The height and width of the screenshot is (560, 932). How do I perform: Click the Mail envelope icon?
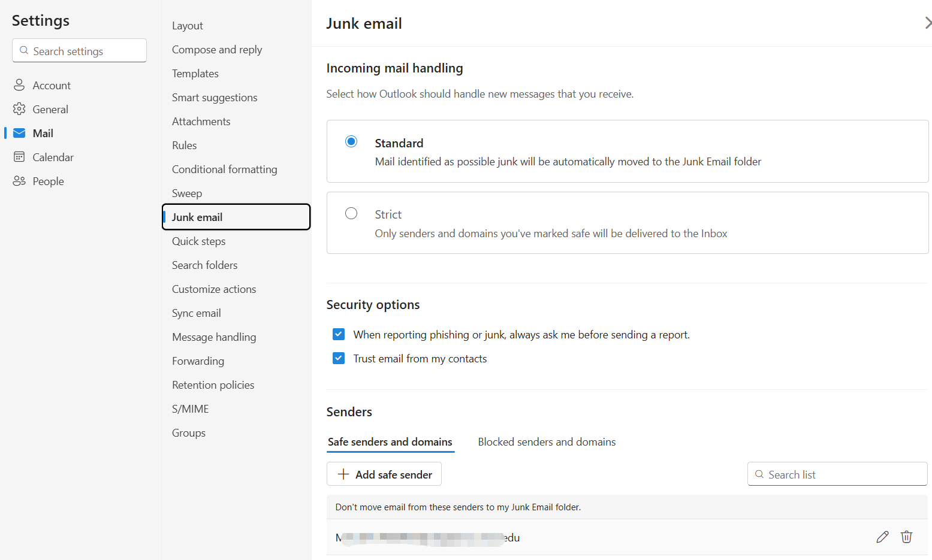(19, 133)
